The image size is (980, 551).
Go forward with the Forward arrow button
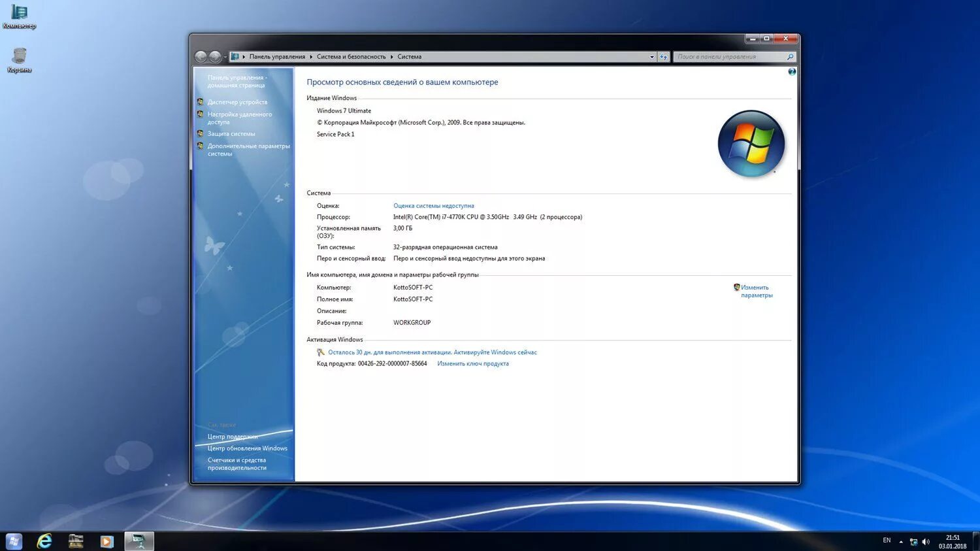(x=215, y=57)
